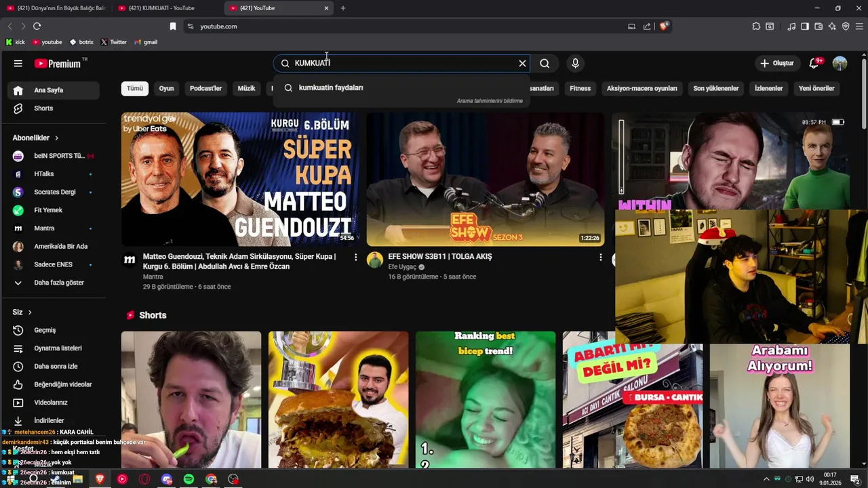Open Oynatma listeleri
Image resolution: width=868 pixels, height=488 pixels.
(x=53, y=348)
